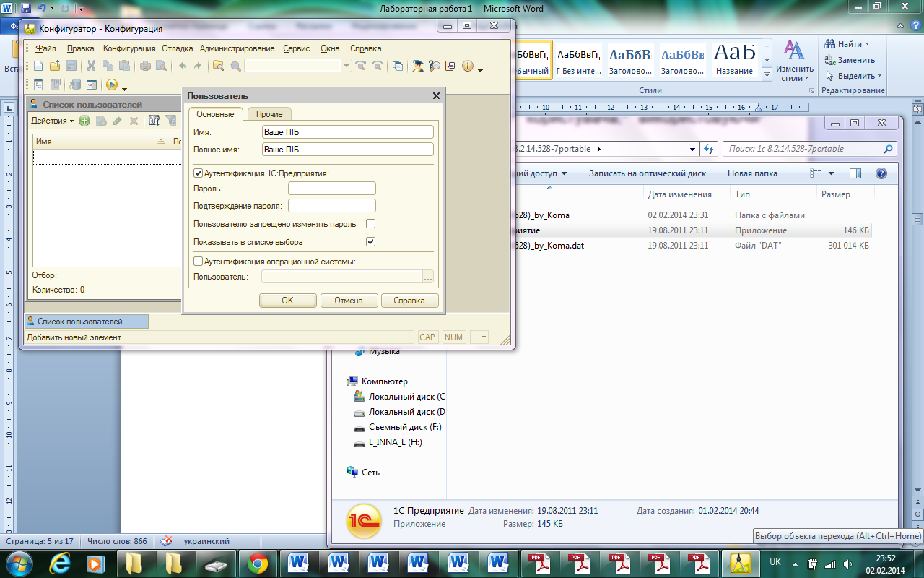Click the Copy icon in Configurator toolbar
This screenshot has height=578, width=924.
point(108,66)
